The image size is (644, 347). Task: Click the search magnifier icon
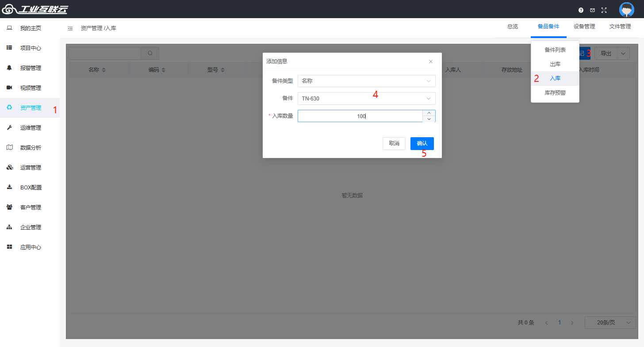[150, 54]
